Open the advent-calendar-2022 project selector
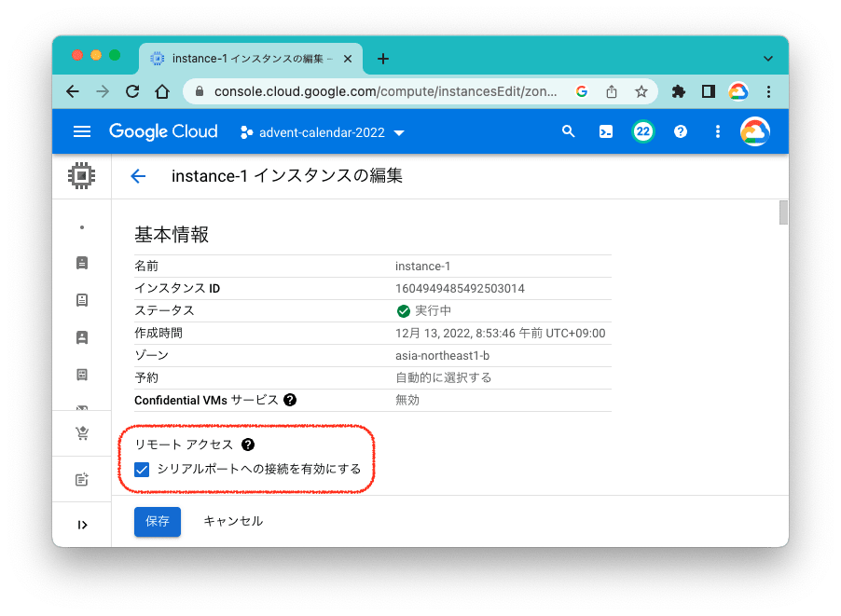The image size is (841, 616). tap(323, 132)
